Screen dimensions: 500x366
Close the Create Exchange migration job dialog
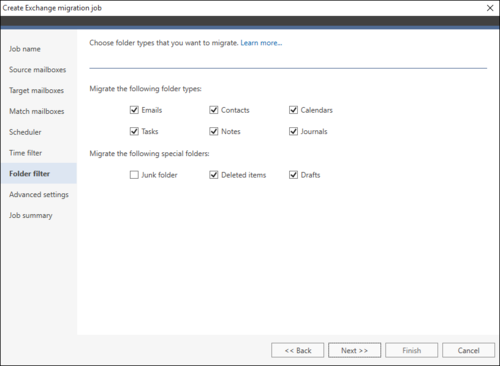490,8
